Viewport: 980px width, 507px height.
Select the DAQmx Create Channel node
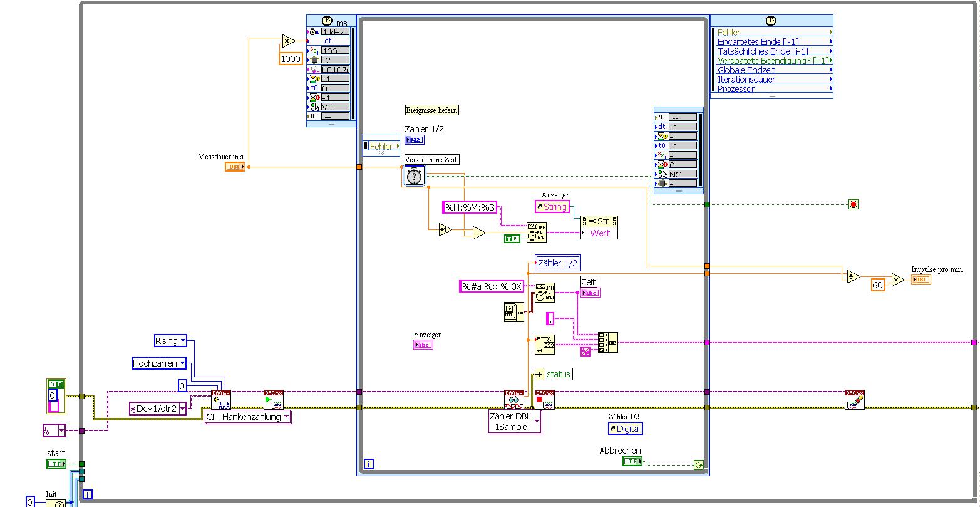(221, 400)
